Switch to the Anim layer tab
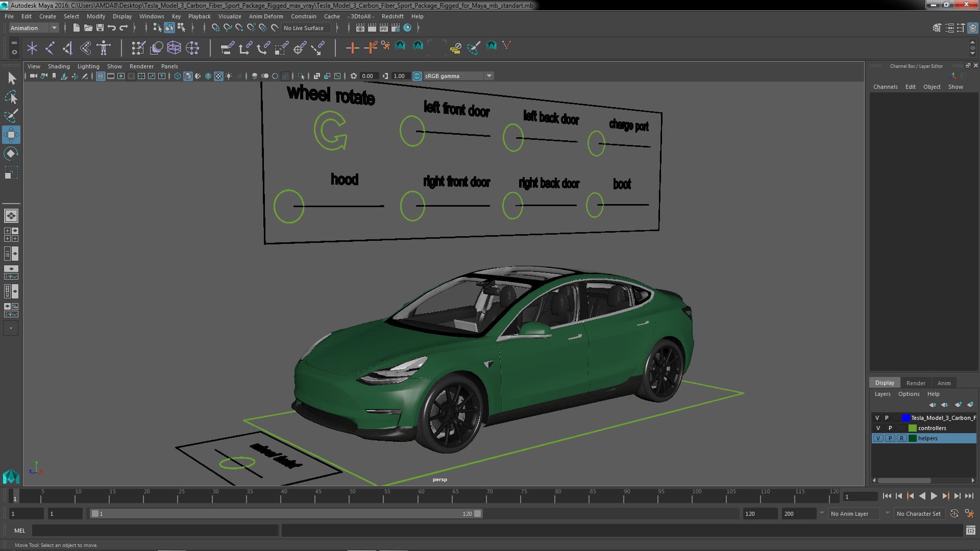This screenshot has width=980, height=551. pos(944,383)
